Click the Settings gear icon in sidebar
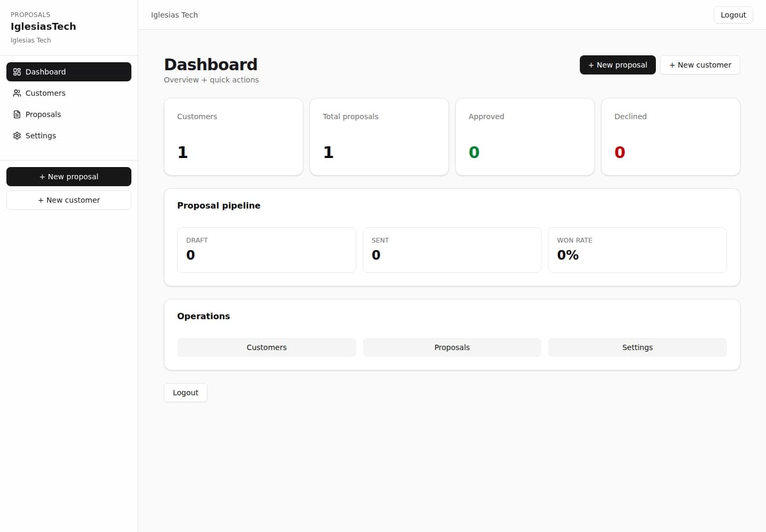The width and height of the screenshot is (766, 532). [17, 136]
